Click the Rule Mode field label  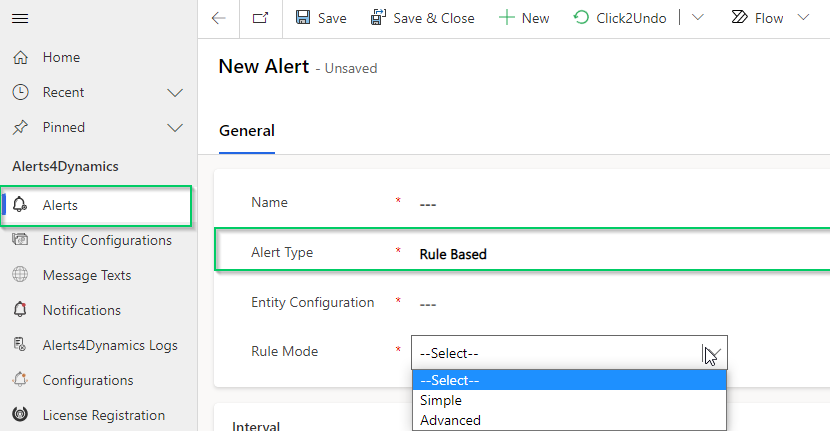click(x=284, y=352)
